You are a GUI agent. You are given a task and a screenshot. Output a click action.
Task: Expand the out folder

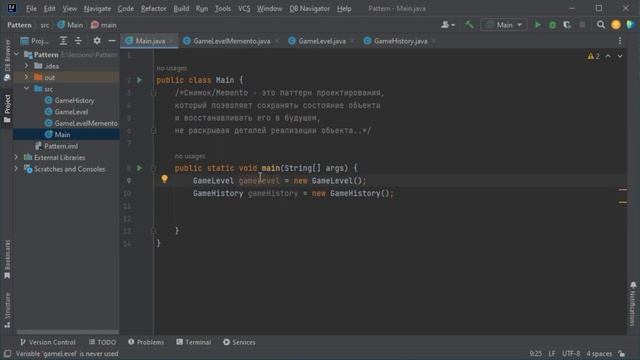(27, 77)
